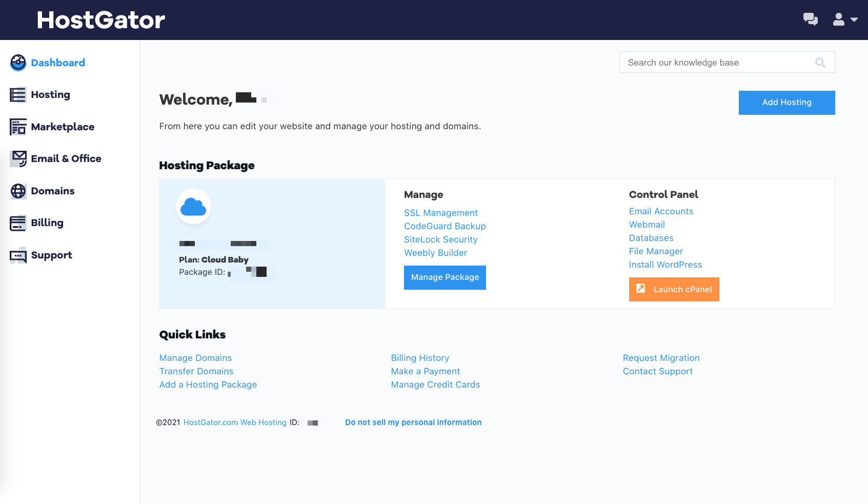
Task: Open Support from the sidebar
Action: [51, 255]
